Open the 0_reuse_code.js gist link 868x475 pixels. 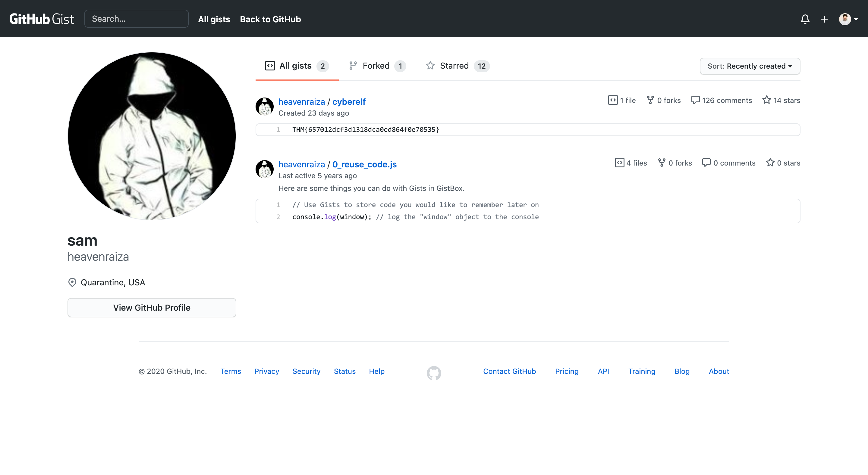364,164
